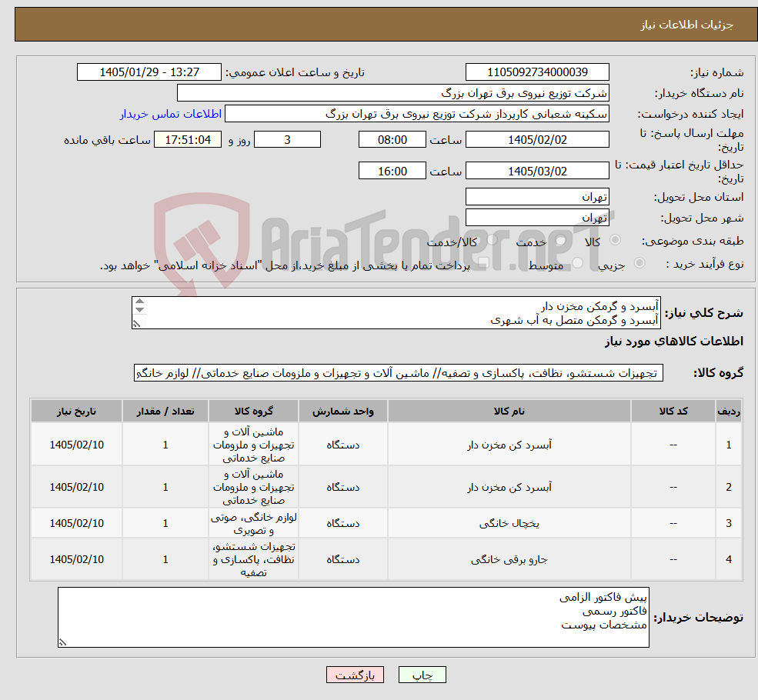758x700 pixels.
Task: Select the جزیی purchase type radio
Action: pyautogui.click(x=639, y=263)
